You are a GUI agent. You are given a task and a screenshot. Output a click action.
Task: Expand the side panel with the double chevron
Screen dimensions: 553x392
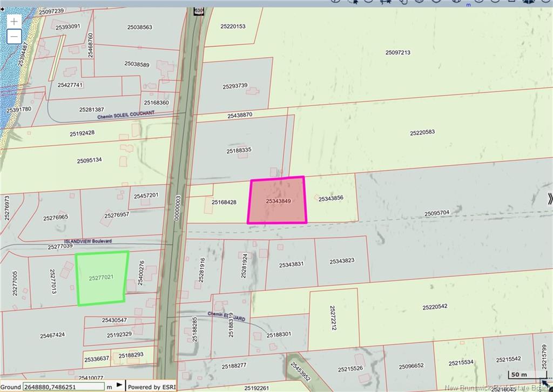(550, 199)
